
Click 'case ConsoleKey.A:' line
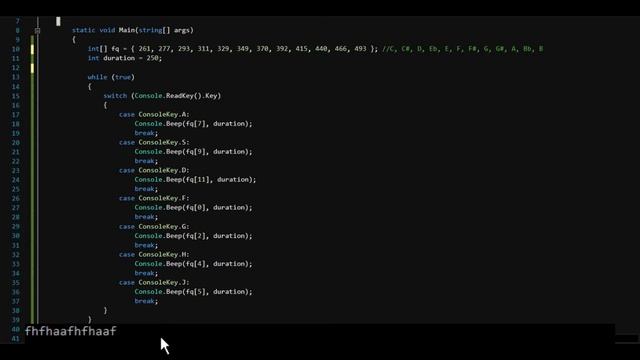[x=154, y=114]
